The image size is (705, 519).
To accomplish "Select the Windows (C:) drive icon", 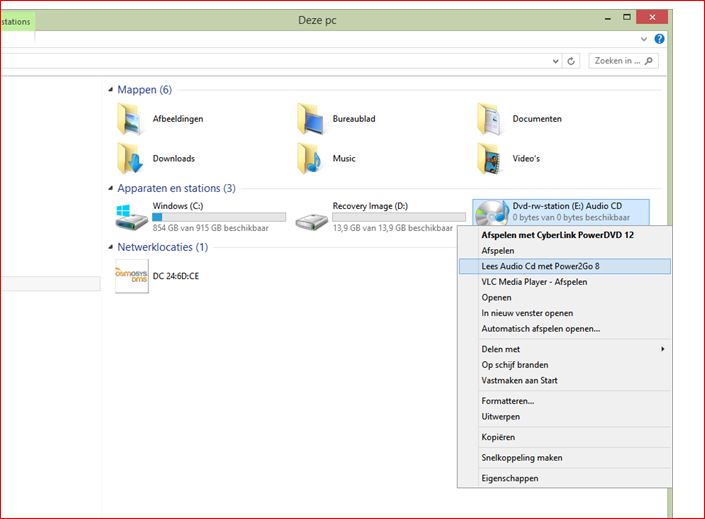I will [131, 217].
